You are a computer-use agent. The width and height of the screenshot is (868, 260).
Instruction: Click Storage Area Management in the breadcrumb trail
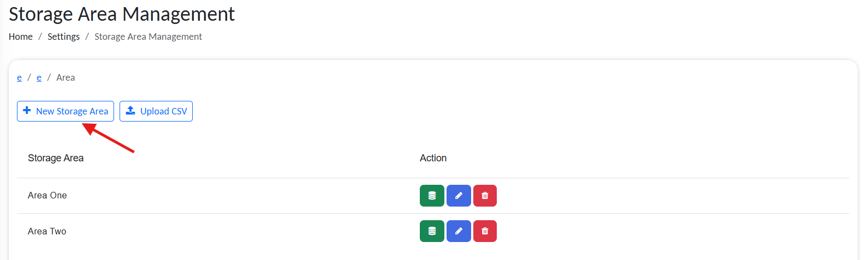[148, 37]
